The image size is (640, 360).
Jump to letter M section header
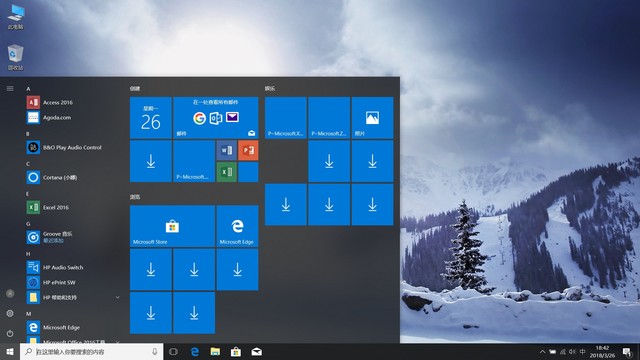(x=29, y=314)
